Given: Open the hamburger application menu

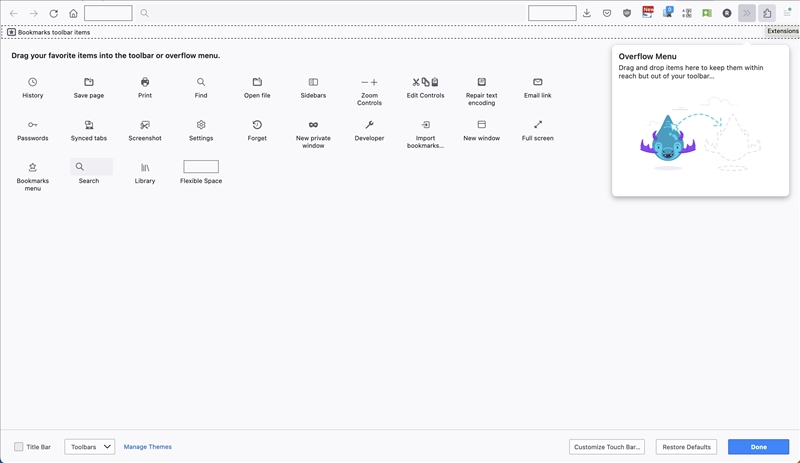Looking at the screenshot, I should (x=788, y=13).
